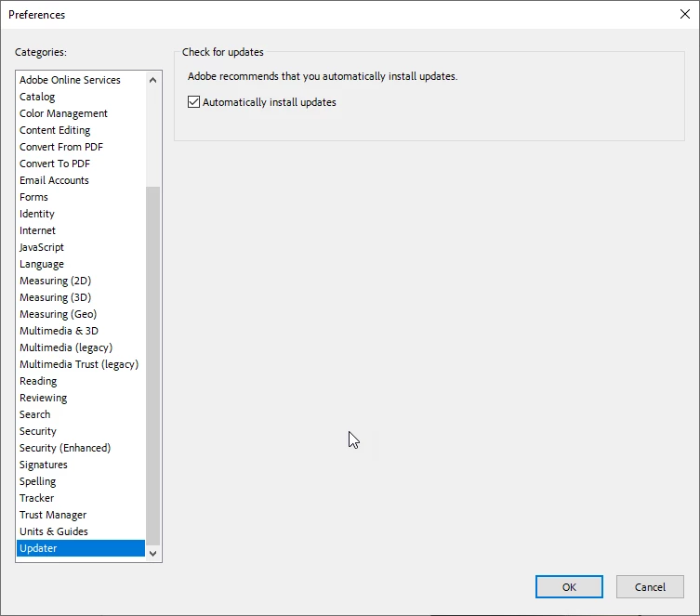Screen dimensions: 700x616
Task: Select the Security category
Action: [81, 431]
